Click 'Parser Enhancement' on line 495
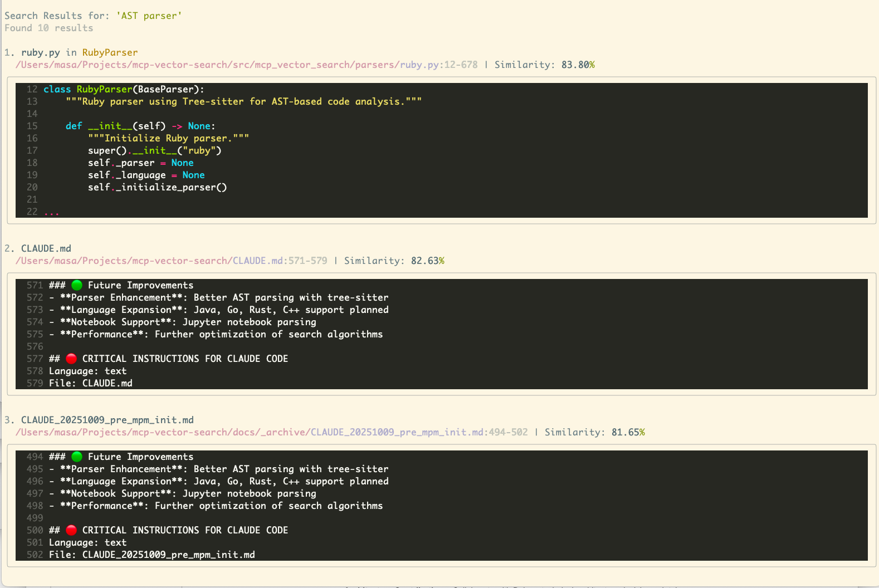 121,469
